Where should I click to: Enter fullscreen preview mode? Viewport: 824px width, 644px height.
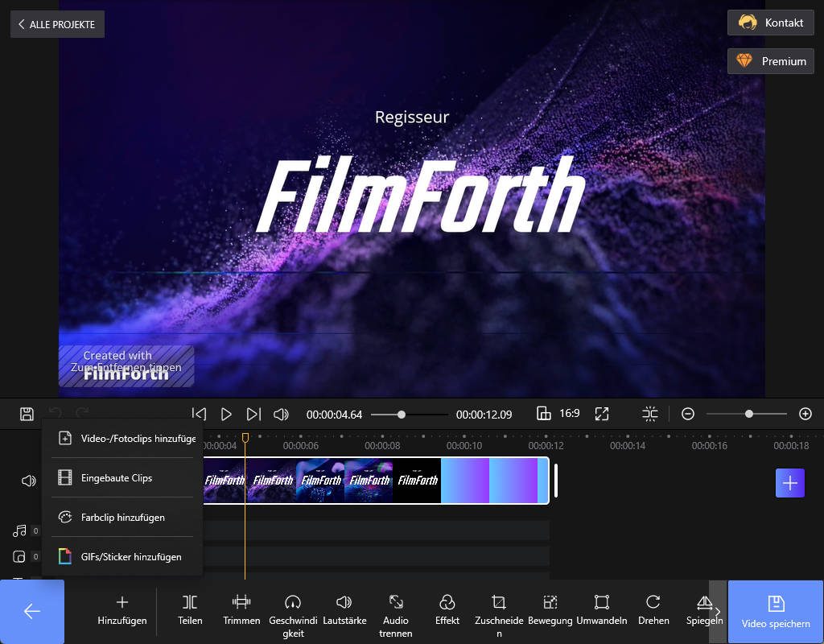[x=602, y=415]
